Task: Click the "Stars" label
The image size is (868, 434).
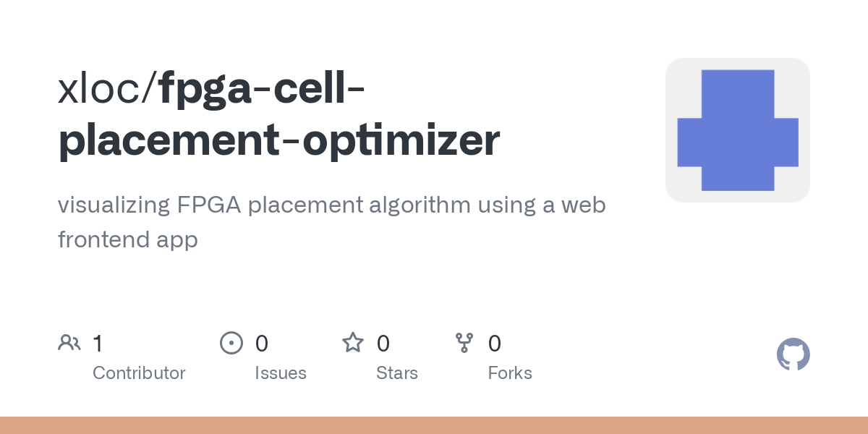Action: click(x=397, y=373)
